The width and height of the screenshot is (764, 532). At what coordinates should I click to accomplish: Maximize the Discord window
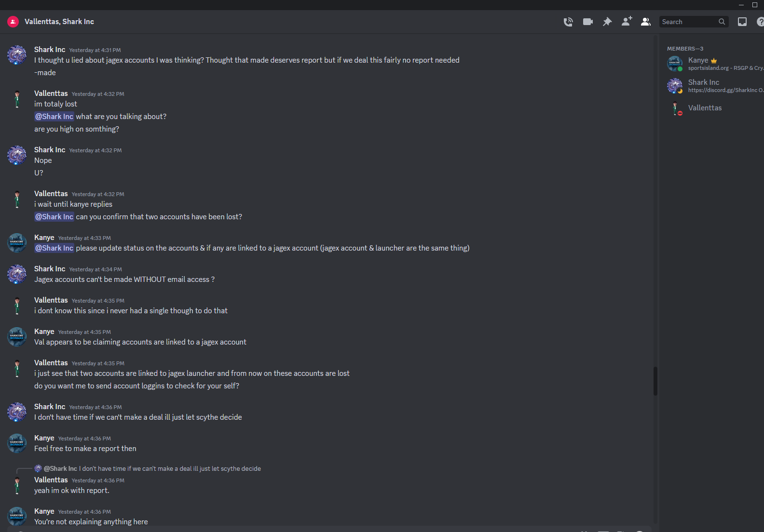point(755,5)
